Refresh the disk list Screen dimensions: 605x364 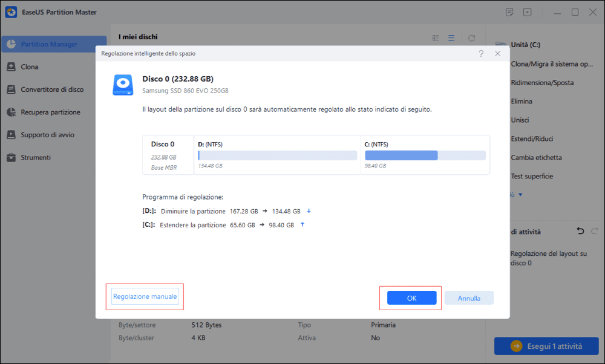click(471, 37)
